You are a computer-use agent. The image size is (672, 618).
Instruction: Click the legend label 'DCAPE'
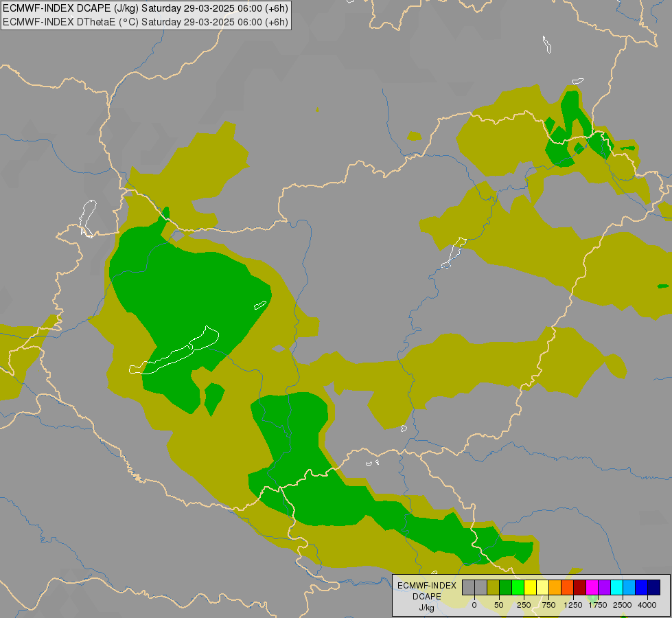427,597
